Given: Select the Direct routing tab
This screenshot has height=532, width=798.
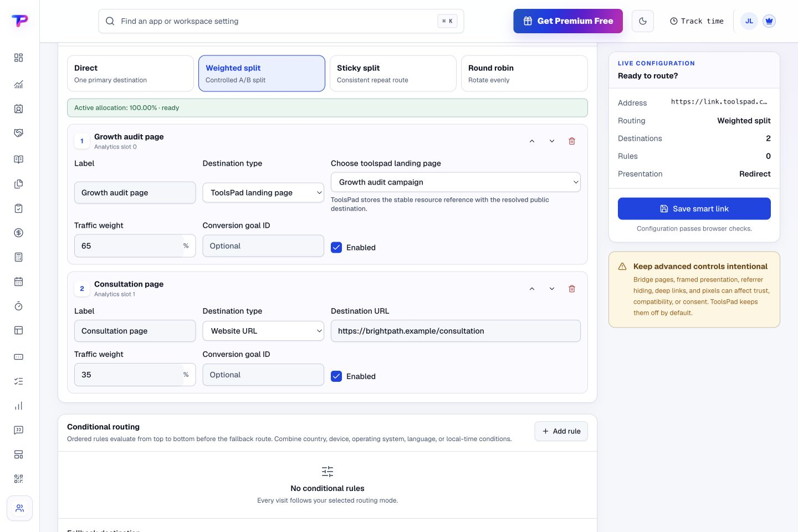Looking at the screenshot, I should [130, 73].
